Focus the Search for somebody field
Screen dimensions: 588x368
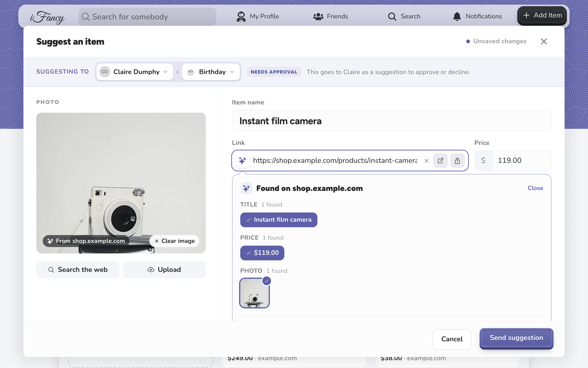click(147, 17)
